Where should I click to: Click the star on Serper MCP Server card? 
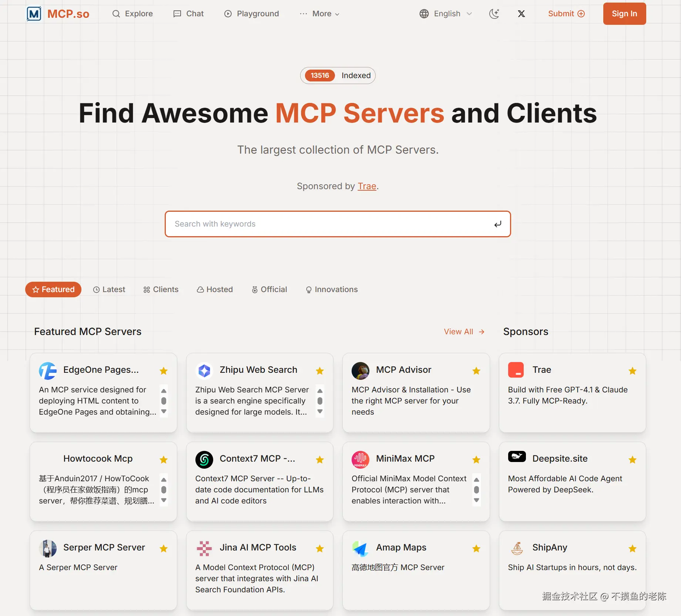point(164,548)
